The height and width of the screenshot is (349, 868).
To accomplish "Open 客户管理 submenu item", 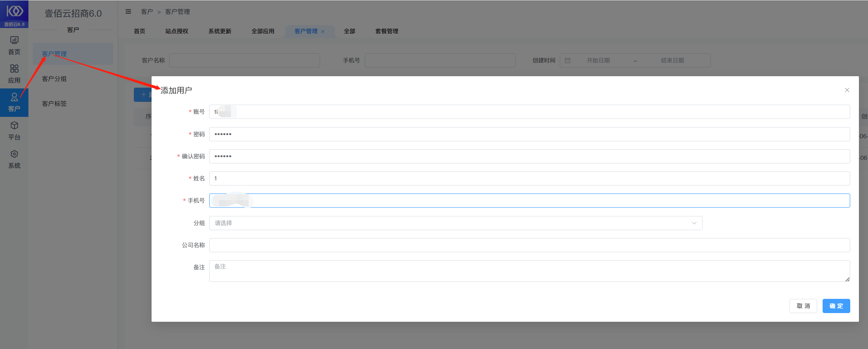I will [x=73, y=54].
